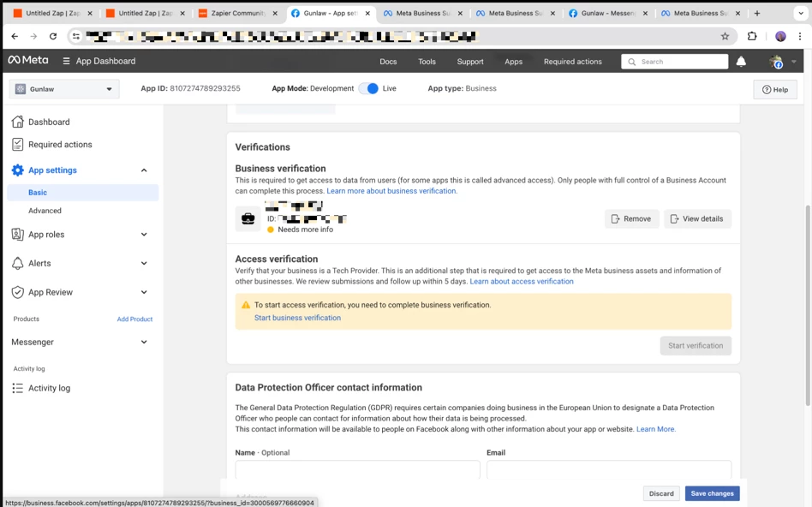The height and width of the screenshot is (507, 812).
Task: Open the browser extensions puzzle icon
Action: pyautogui.click(x=752, y=36)
